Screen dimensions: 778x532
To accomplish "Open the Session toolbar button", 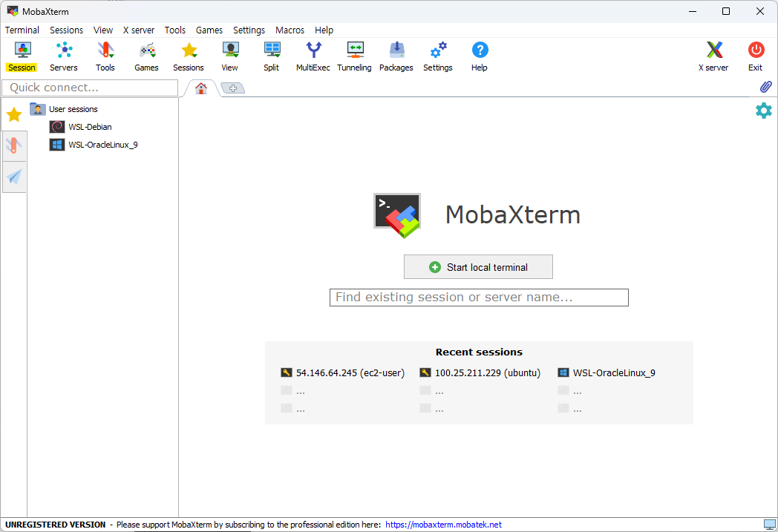I will (x=22, y=57).
